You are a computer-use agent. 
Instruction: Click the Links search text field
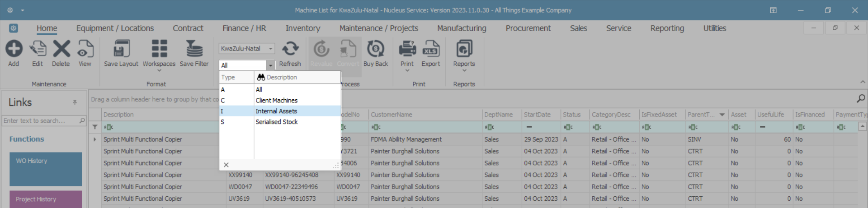40,121
